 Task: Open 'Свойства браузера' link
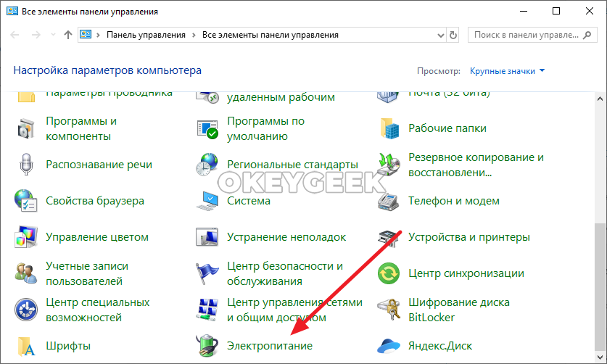[95, 201]
